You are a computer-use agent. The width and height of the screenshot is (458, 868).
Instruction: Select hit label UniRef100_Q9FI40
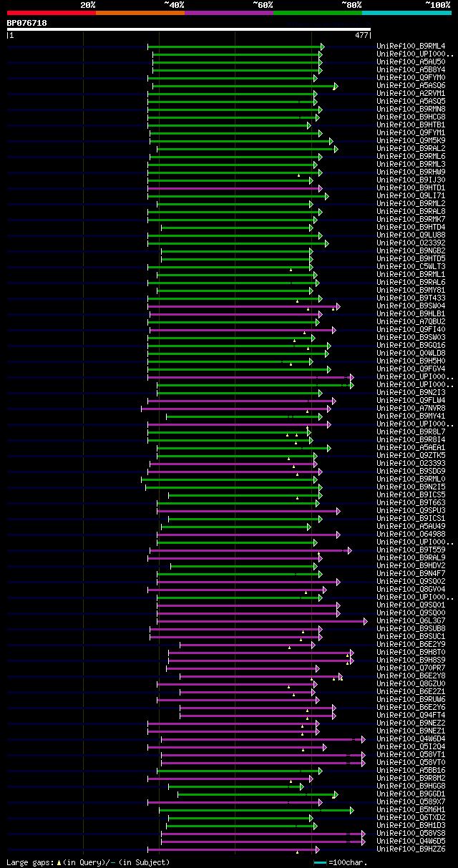[411, 330]
